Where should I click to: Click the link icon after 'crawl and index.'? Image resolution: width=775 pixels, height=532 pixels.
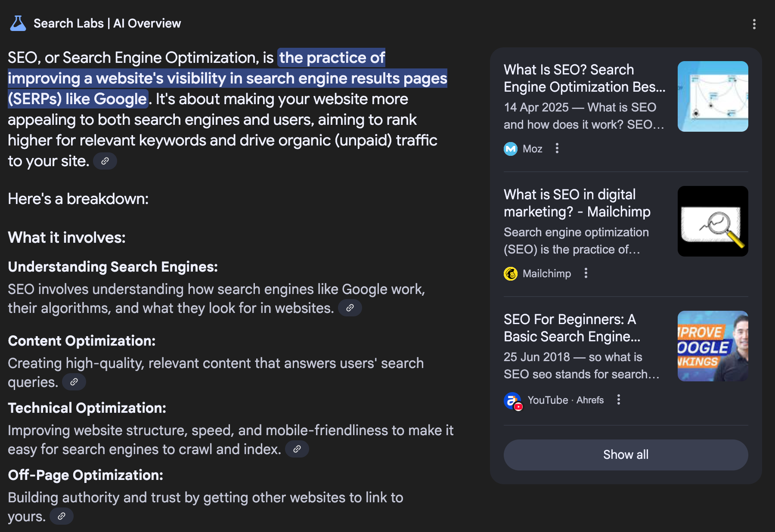(x=297, y=449)
